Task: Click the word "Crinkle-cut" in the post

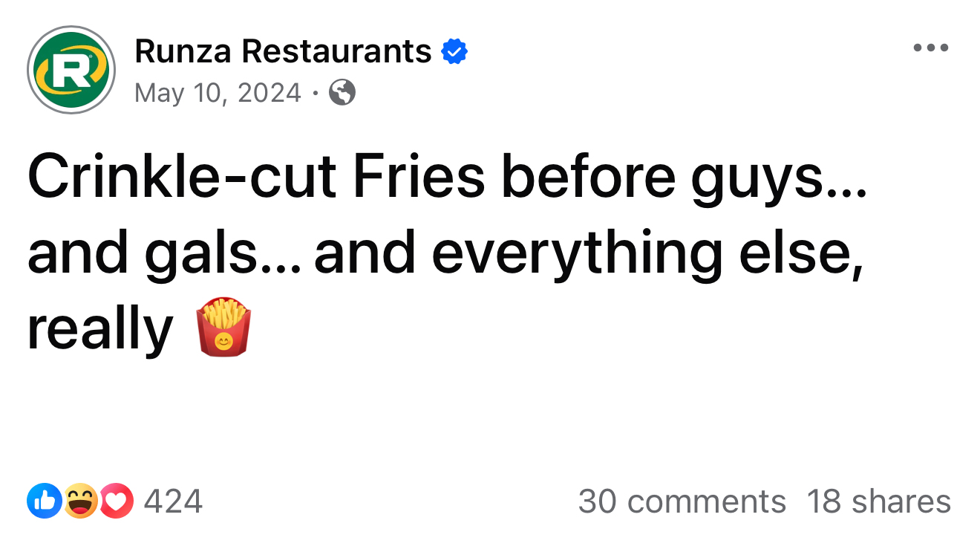Action: [182, 177]
